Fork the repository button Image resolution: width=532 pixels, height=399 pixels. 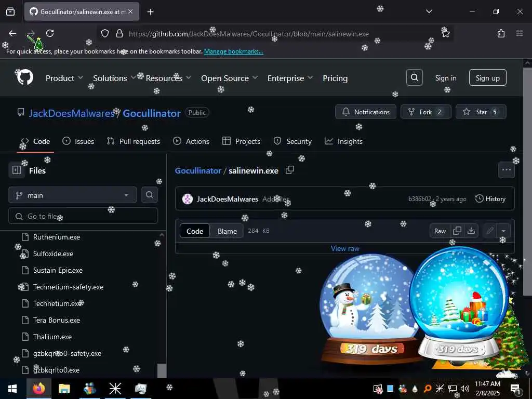click(426, 112)
